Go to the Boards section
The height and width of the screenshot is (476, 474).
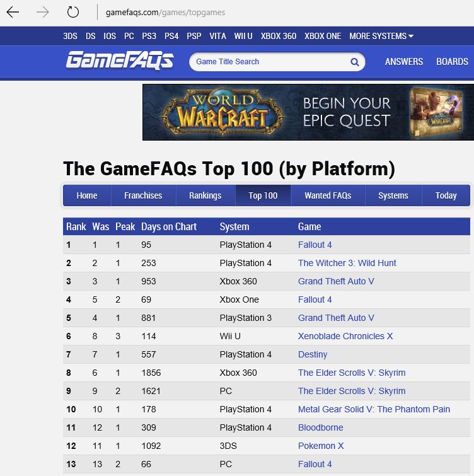452,62
